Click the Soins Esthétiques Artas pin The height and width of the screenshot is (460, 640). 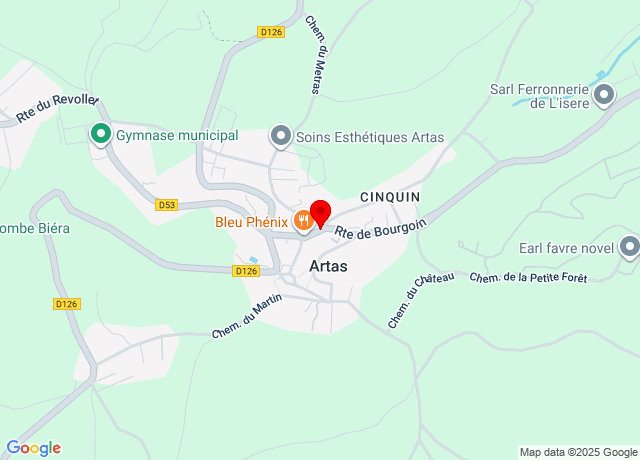tap(281, 136)
